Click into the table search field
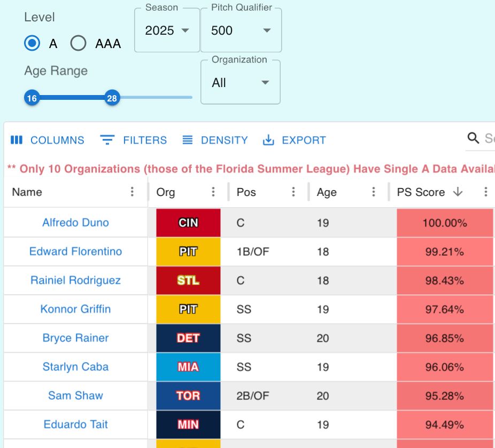Image resolution: width=495 pixels, height=448 pixels. click(x=489, y=138)
